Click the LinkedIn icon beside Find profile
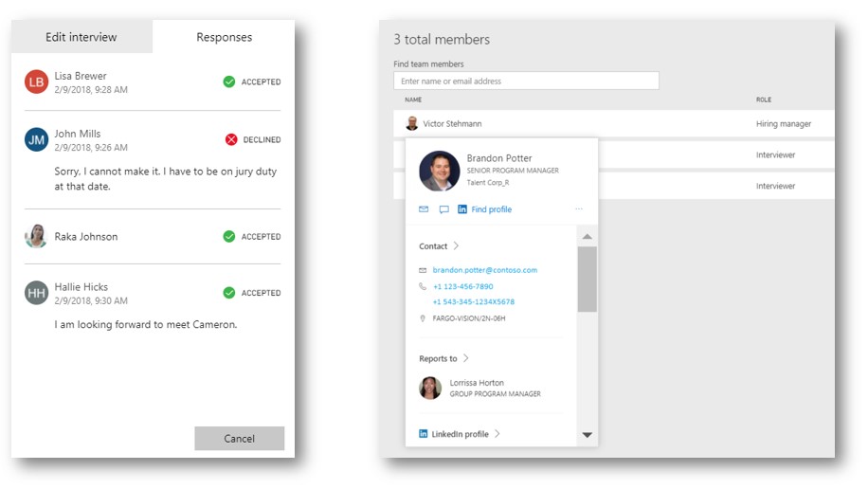Viewport: 868px width, 489px height. coord(462,209)
